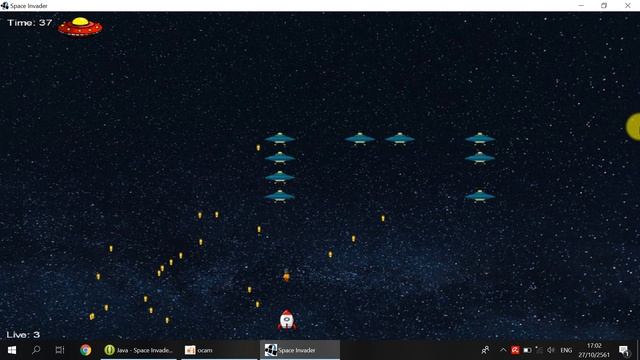Close the Space Invader window
This screenshot has height=360, width=640.
[628, 6]
